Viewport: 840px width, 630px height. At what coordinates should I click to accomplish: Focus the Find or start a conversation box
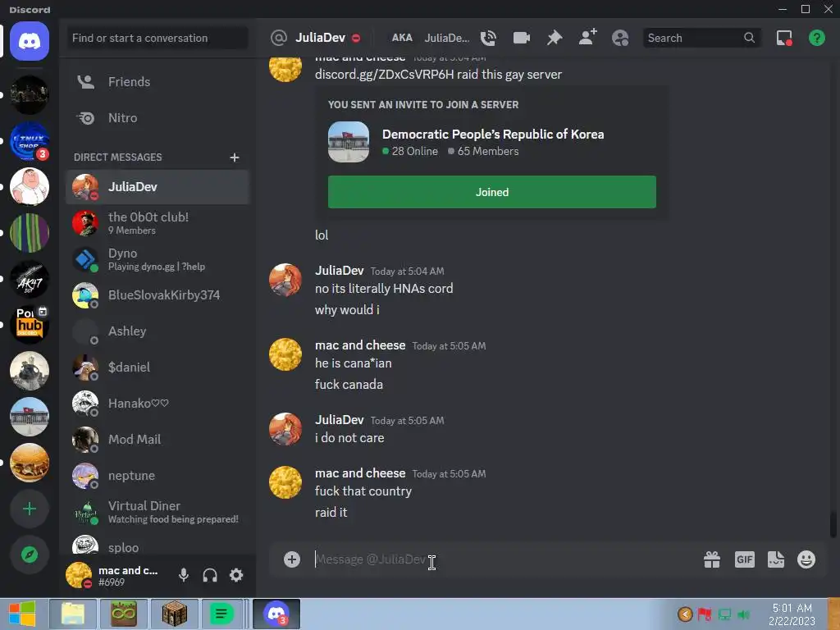(157, 38)
